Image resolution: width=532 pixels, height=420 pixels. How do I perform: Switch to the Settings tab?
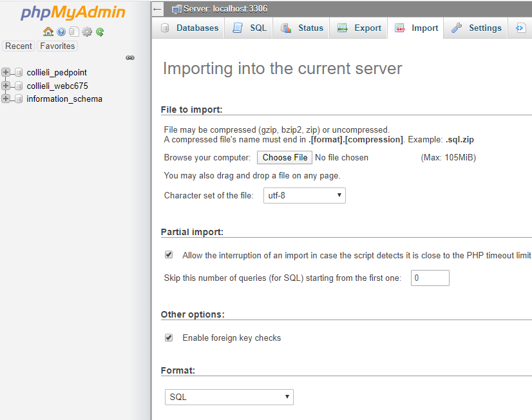(476, 28)
